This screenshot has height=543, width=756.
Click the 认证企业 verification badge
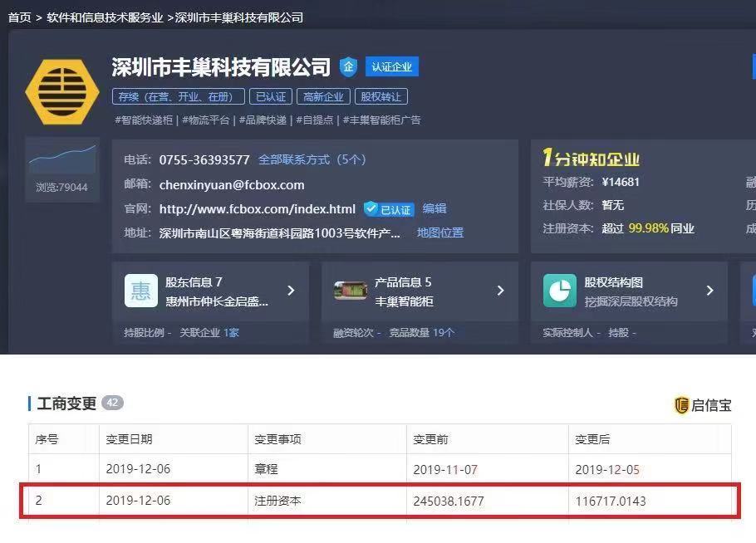point(391,67)
